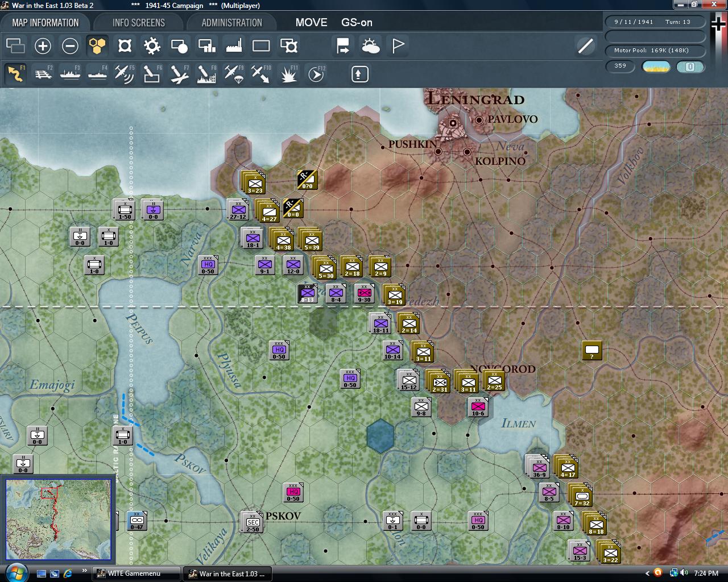Click the zoom out minus icon
The image size is (728, 582).
tap(70, 46)
